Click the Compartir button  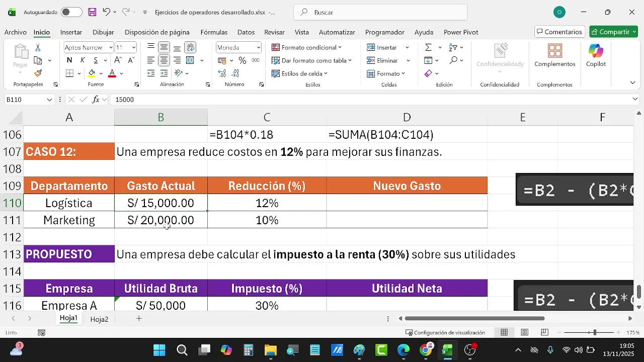coord(613,32)
